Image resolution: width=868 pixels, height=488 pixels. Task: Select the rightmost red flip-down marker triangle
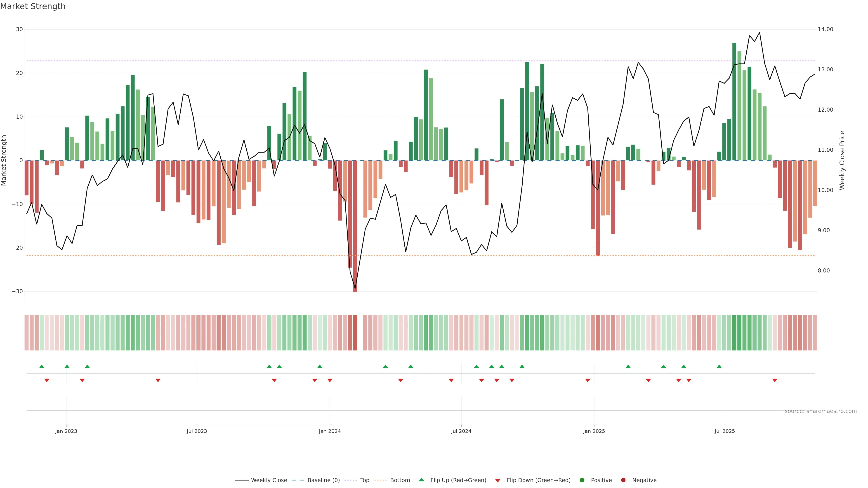click(775, 380)
